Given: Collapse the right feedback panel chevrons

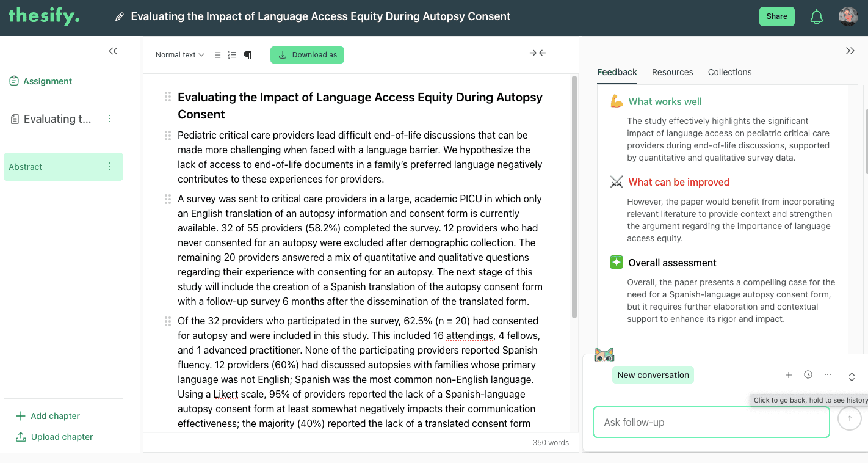Looking at the screenshot, I should coord(850,51).
